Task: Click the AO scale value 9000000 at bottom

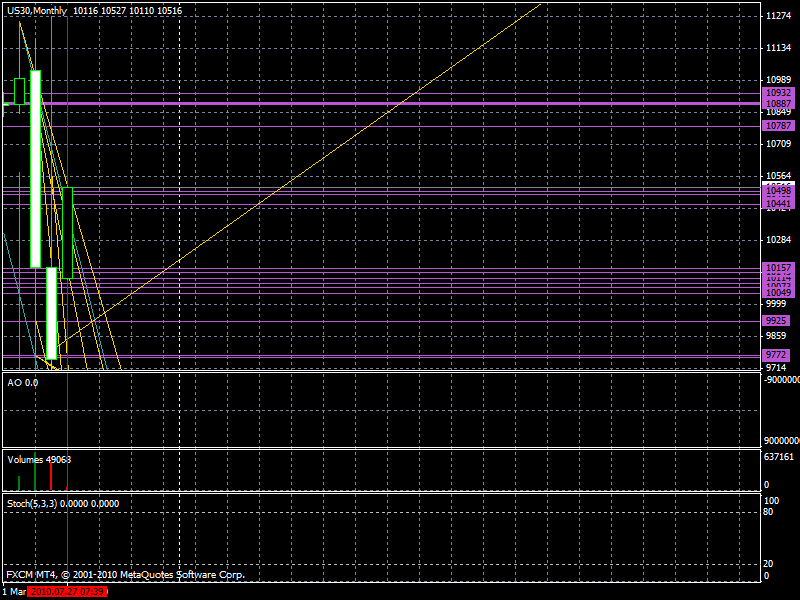Action: point(781,441)
